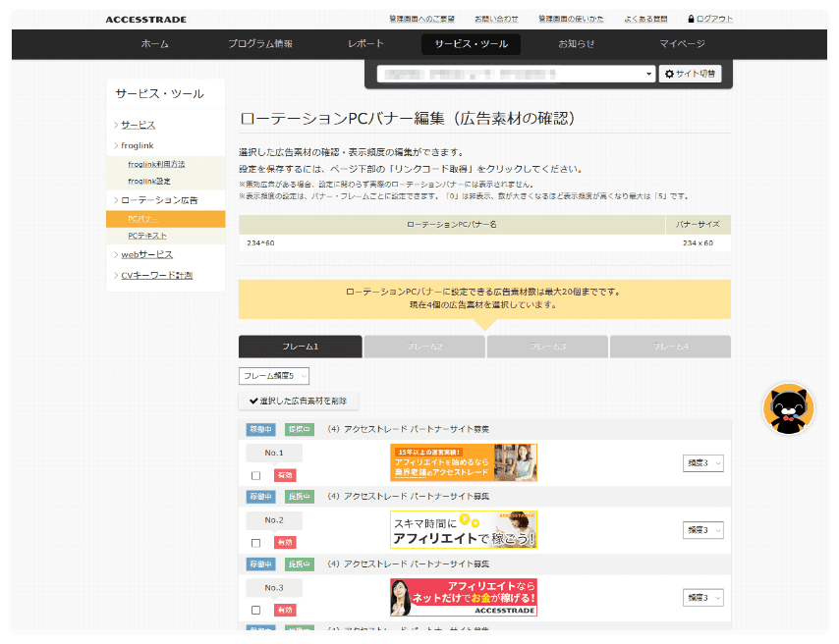Image resolution: width=839 pixels, height=644 pixels.
Task: Switch to the フレーム1 tab
Action: click(301, 347)
